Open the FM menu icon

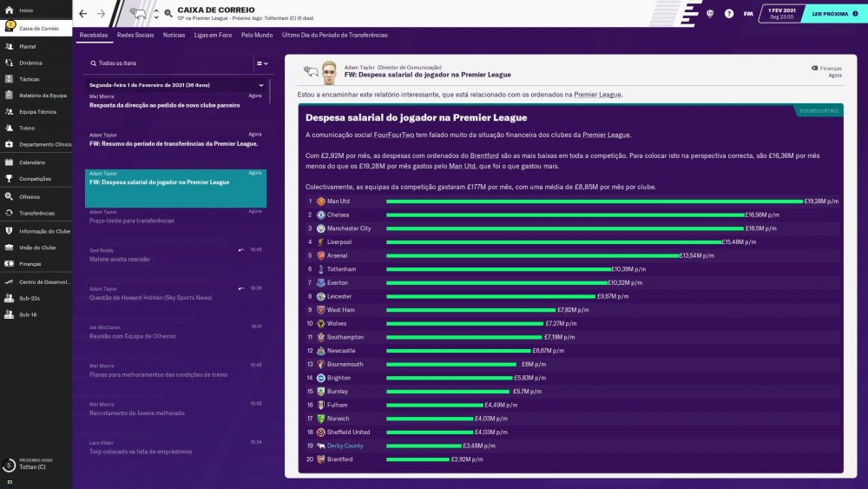[x=748, y=13]
